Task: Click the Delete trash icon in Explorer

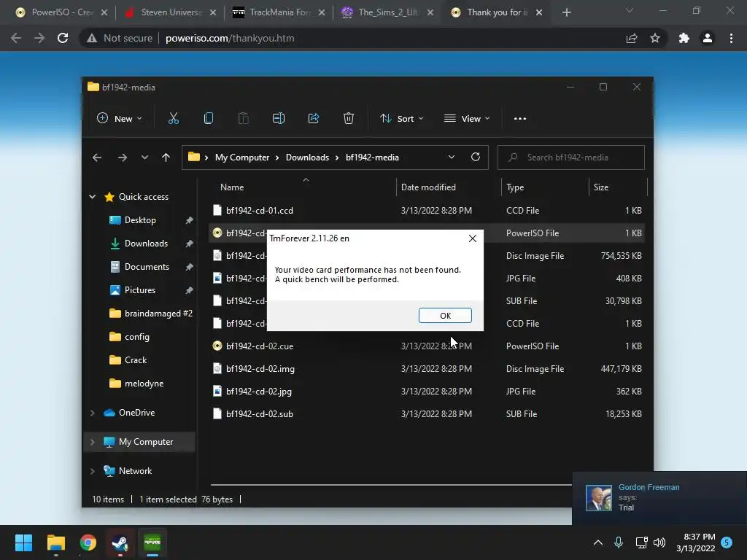Action: [349, 119]
